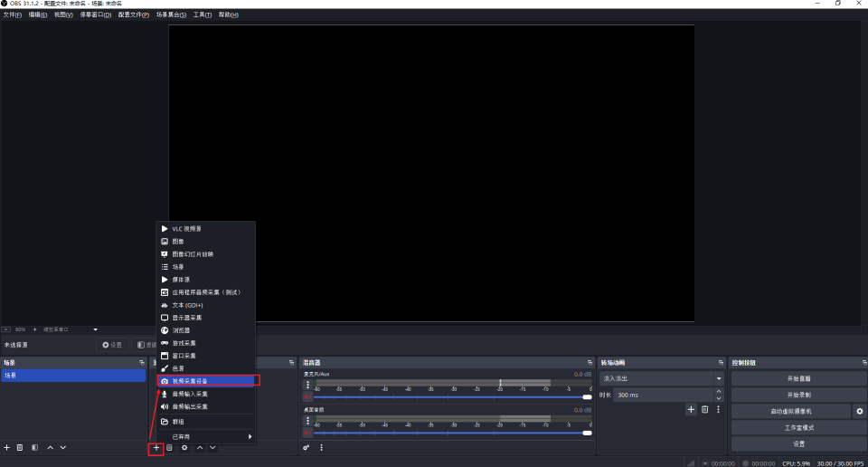Choose 窗口采集 window capture entry
This screenshot has height=467, width=868.
[205, 356]
